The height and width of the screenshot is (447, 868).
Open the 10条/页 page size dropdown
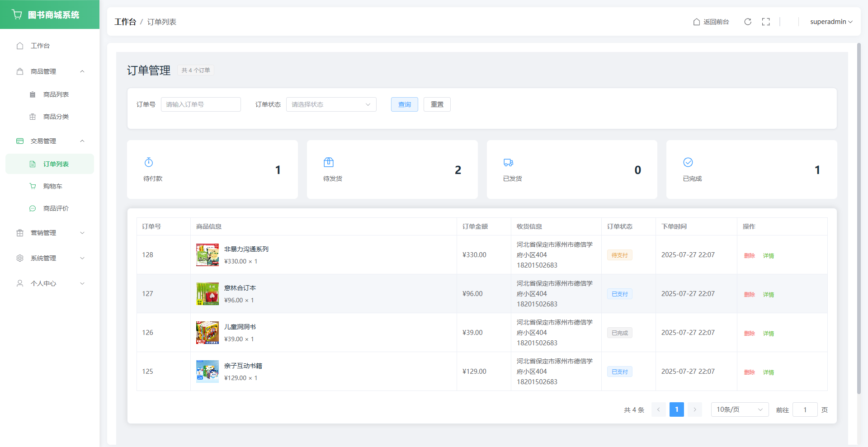[x=739, y=409]
